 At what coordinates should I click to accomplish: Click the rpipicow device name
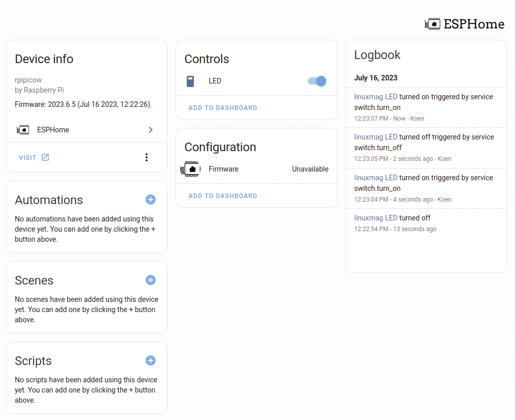coord(28,80)
